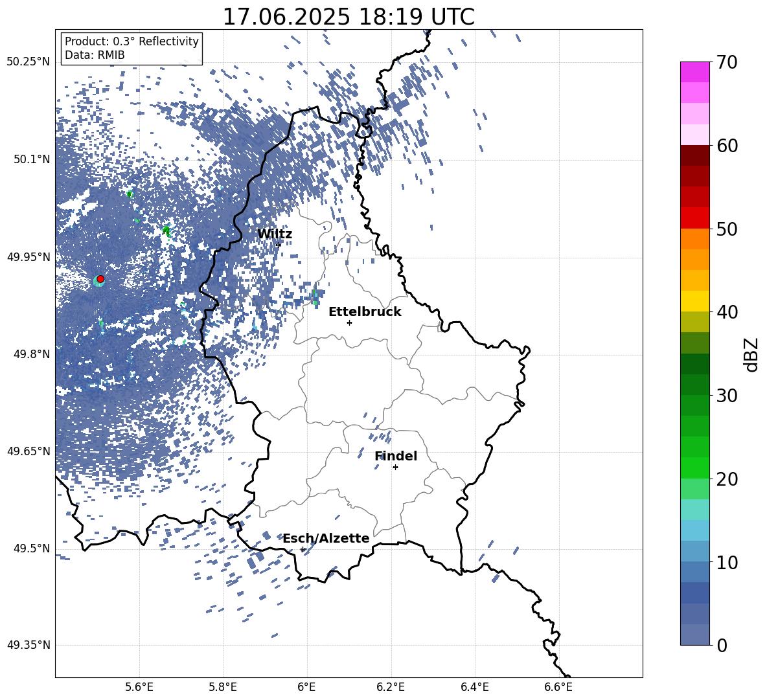Pick the magenta swatch at colorbar top
The height and width of the screenshot is (700, 767).
tap(694, 72)
